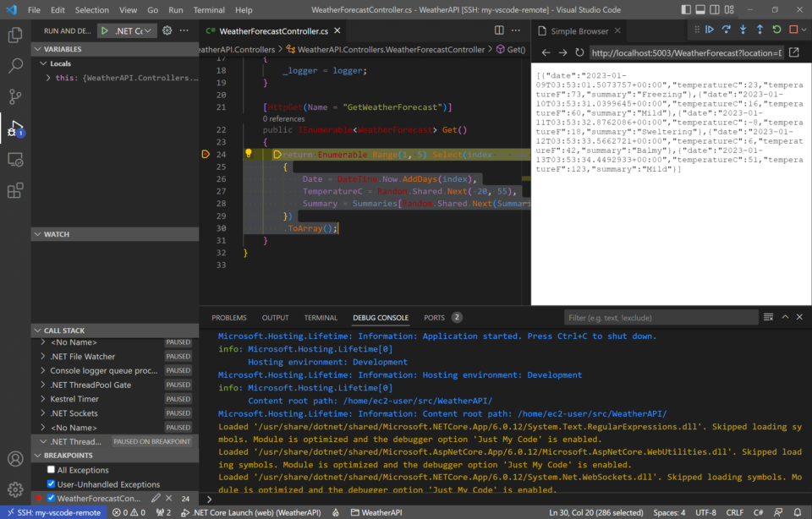This screenshot has width=812, height=519.
Task: Open the page in an external browser
Action: point(793,52)
